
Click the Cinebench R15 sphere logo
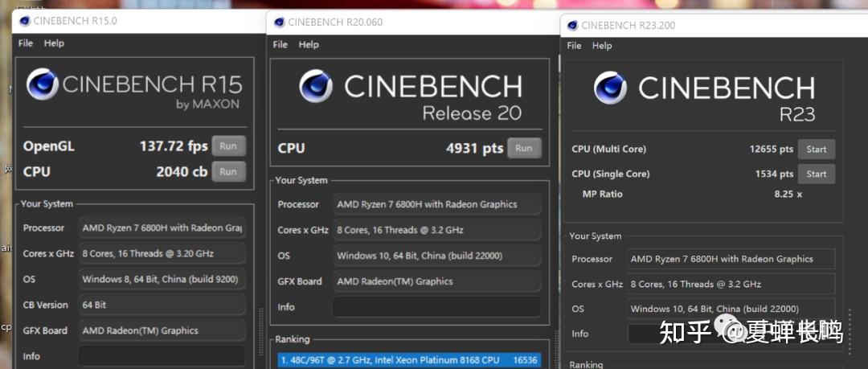pos(42,84)
